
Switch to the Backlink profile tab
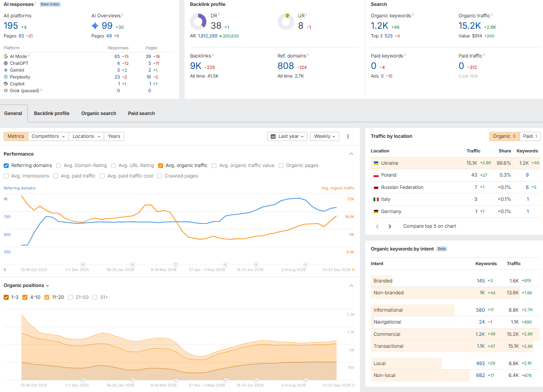pos(52,114)
